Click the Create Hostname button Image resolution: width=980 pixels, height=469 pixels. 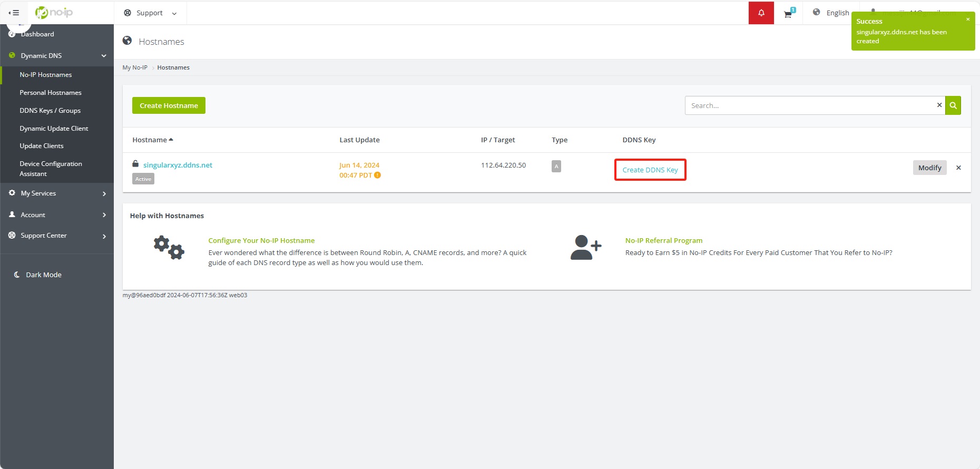click(169, 105)
